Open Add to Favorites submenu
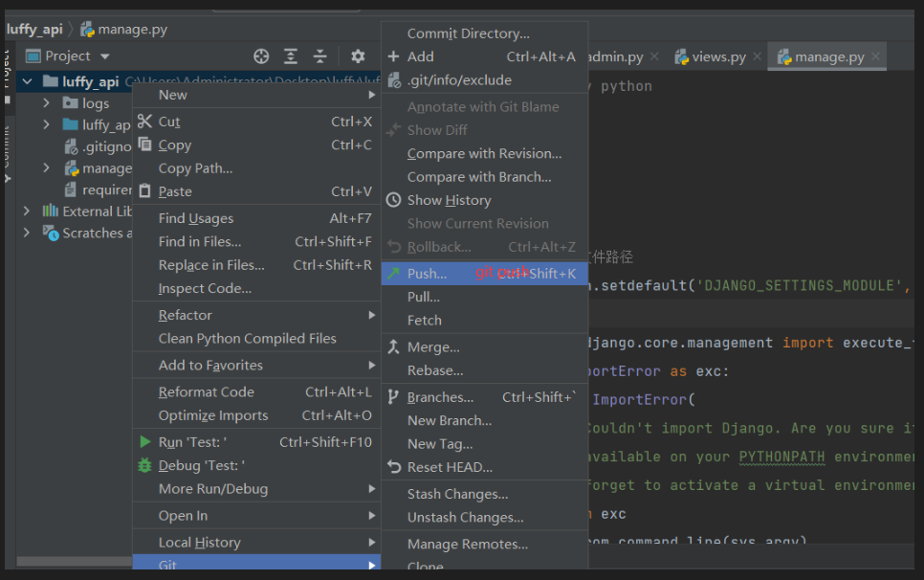 coord(257,365)
